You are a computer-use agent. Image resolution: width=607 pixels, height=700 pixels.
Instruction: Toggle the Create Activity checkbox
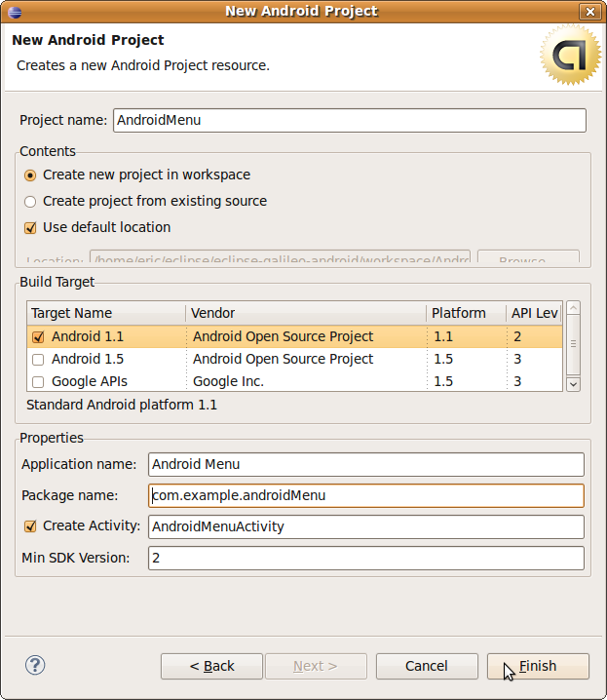coord(30,526)
